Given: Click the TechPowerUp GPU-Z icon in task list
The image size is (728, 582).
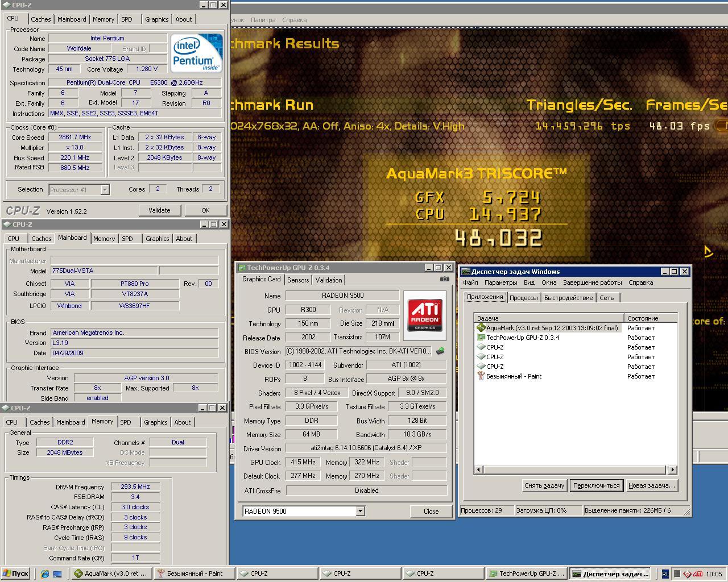Looking at the screenshot, I should pos(481,338).
